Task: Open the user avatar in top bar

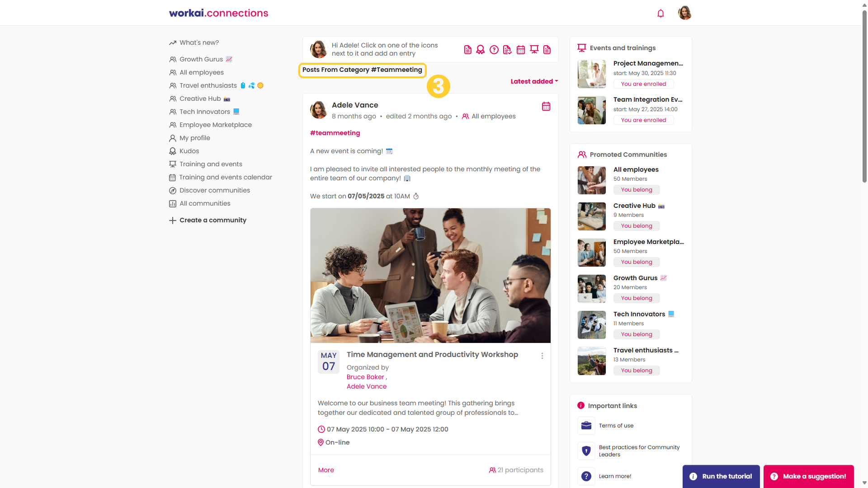Action: tap(685, 13)
